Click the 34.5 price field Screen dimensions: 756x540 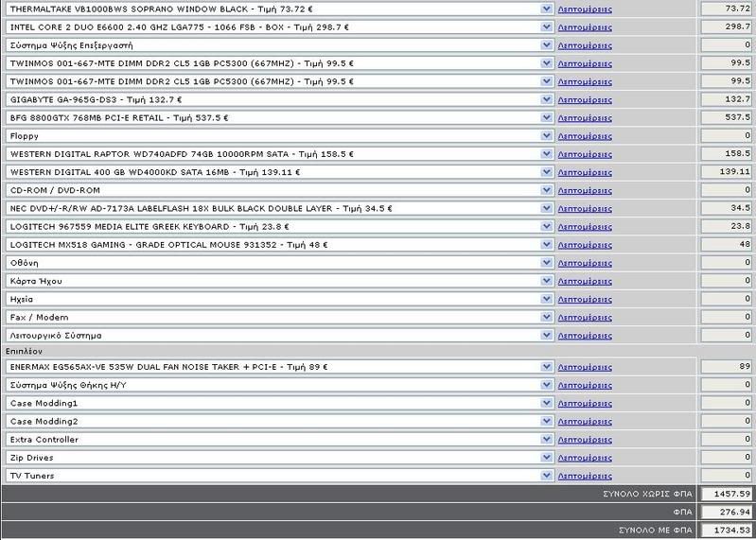pos(726,208)
